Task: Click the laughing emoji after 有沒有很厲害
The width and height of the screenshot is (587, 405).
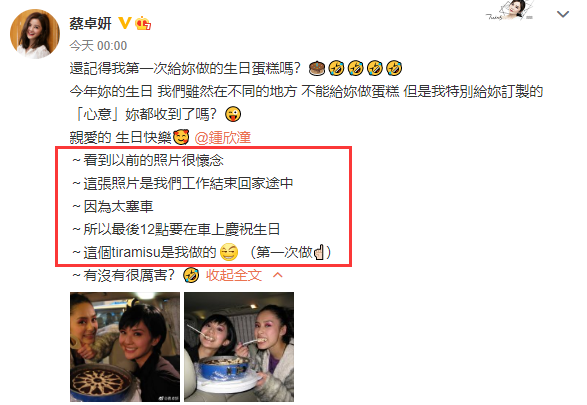Action: pyautogui.click(x=191, y=275)
